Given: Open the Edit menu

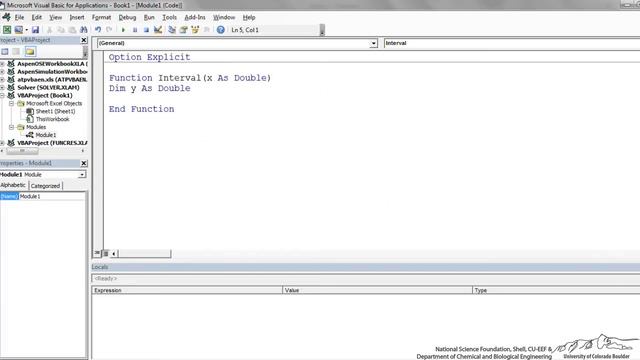Looking at the screenshot, I should coord(37,18).
